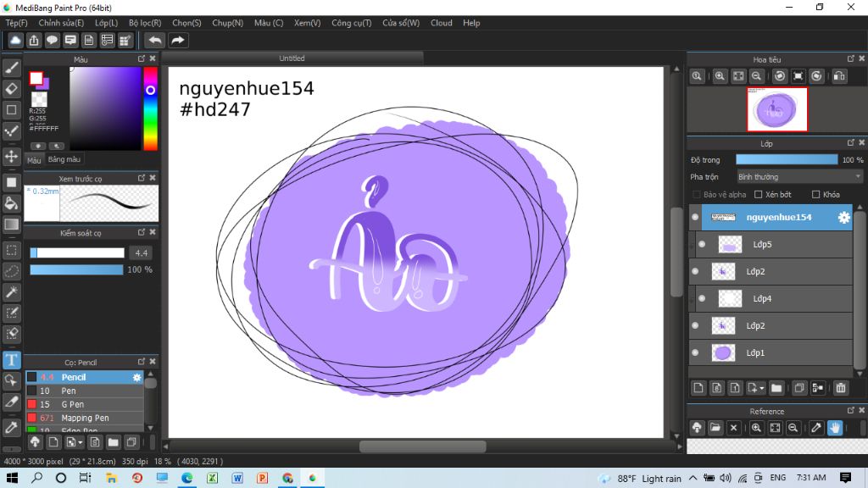
Task: Create a new layer in Lớp panel
Action: point(698,388)
